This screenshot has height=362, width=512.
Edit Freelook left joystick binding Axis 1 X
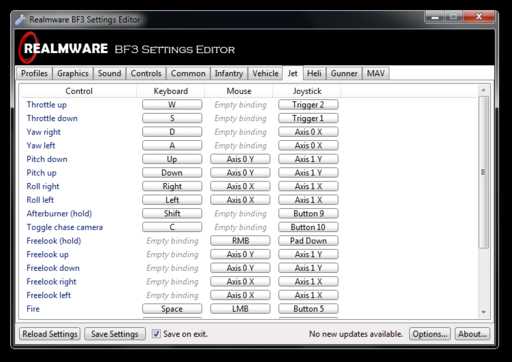pos(308,295)
